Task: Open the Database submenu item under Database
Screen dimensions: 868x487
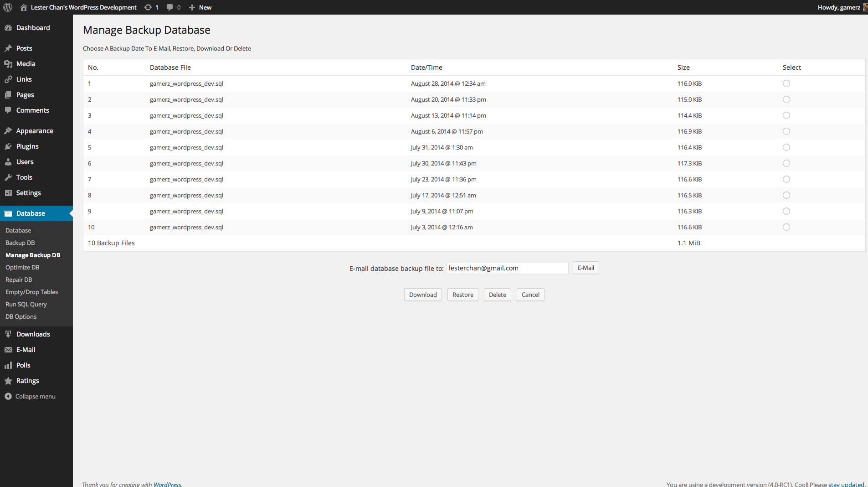Action: tap(18, 231)
